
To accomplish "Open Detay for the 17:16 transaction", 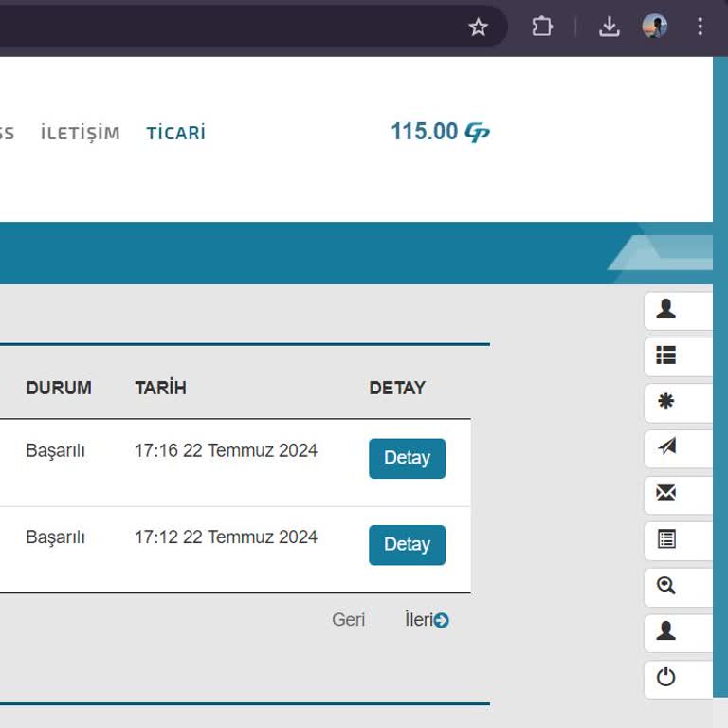I will [x=408, y=458].
